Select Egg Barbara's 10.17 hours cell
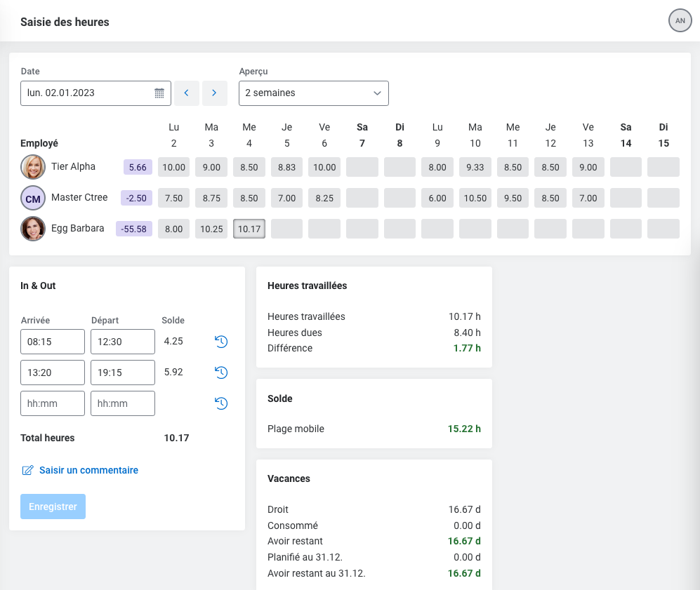Image resolution: width=700 pixels, height=590 pixels. click(249, 229)
